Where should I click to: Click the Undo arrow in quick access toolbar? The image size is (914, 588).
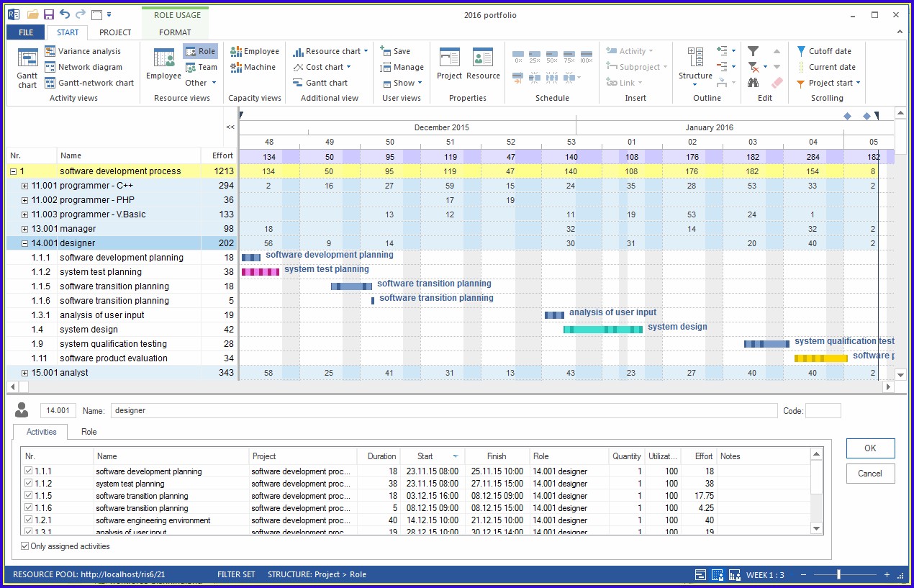click(65, 14)
